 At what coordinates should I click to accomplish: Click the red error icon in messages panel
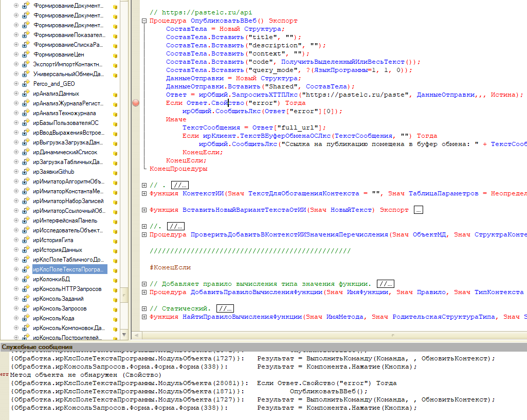(5, 375)
